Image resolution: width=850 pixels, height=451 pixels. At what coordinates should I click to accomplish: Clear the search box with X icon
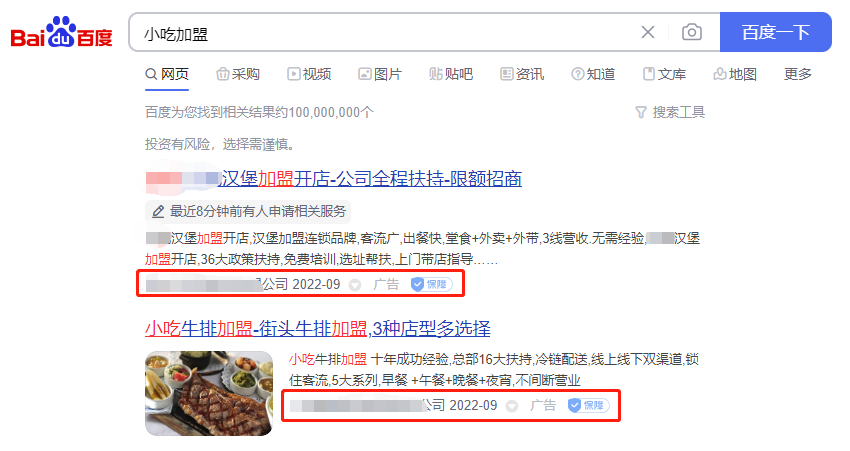648,33
